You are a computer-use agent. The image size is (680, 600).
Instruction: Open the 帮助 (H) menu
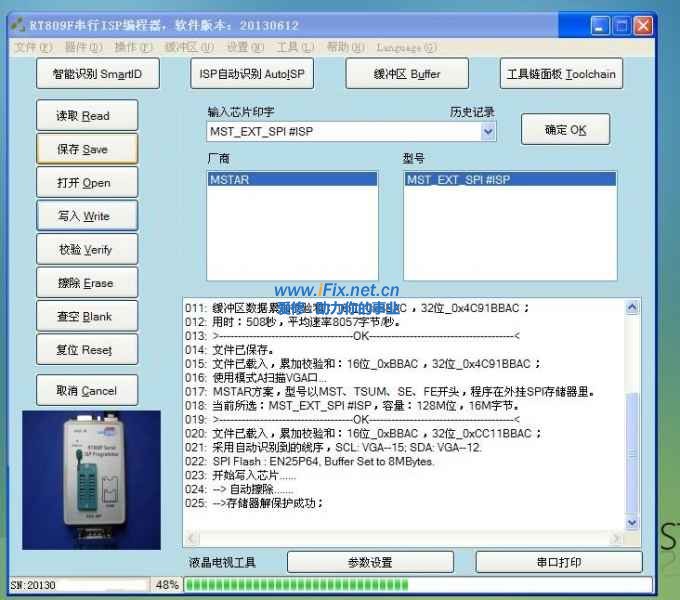pos(346,47)
